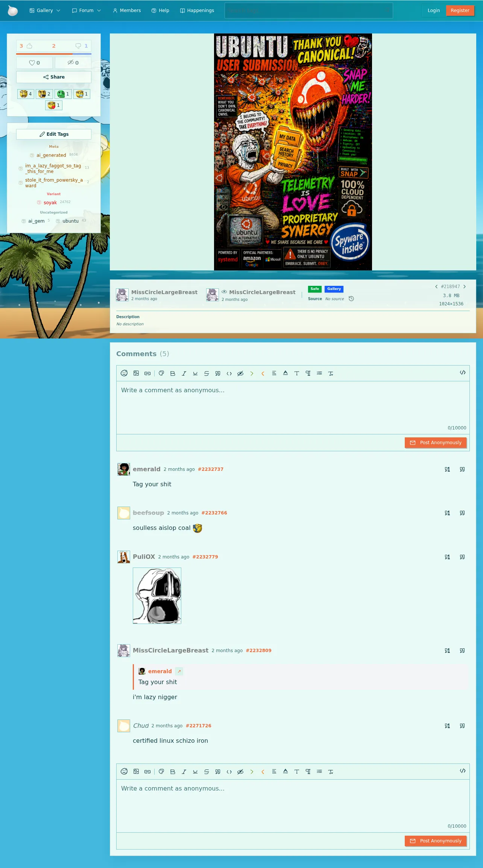Screen dimensions: 483x868
Task: Add a link using the bottom comment editor toolbar
Action: click(x=147, y=771)
